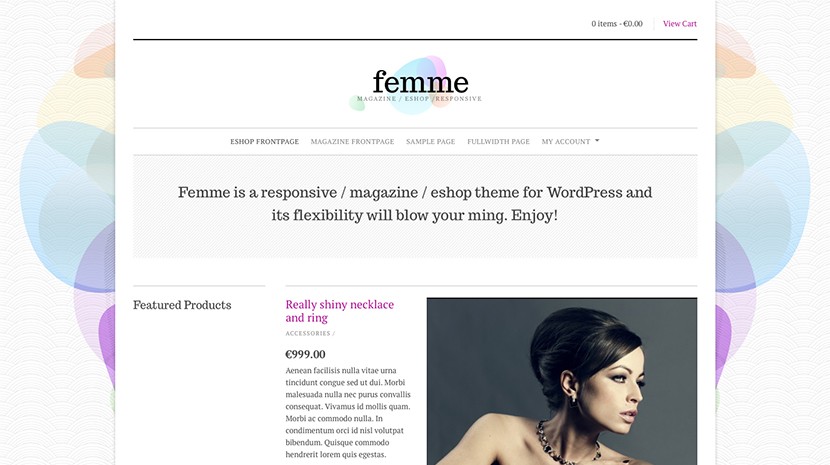Open the Fullwidth Page menu item

pos(498,141)
